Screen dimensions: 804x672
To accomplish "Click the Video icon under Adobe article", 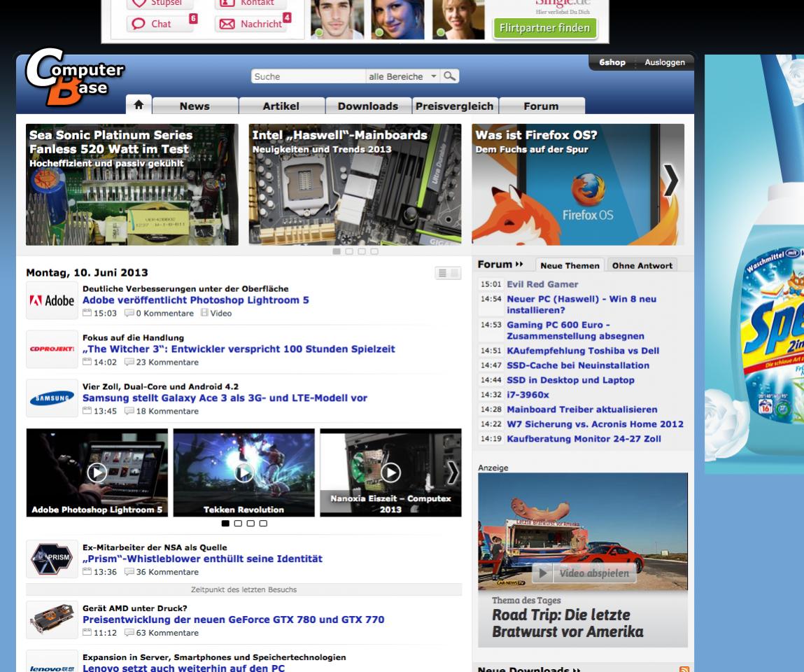I will point(204,312).
